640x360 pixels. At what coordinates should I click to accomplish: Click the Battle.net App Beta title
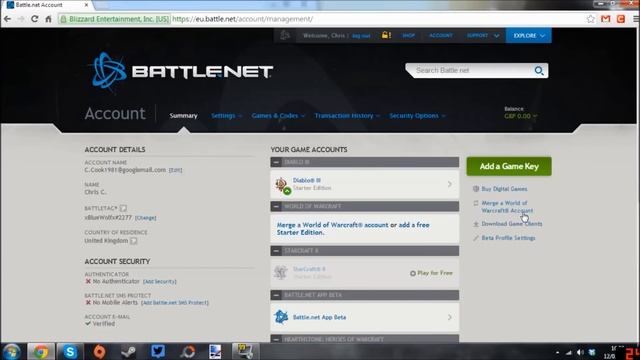click(x=319, y=317)
